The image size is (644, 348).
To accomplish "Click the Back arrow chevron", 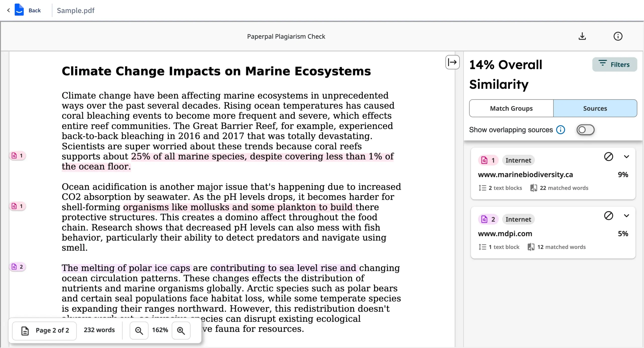I will click(9, 10).
